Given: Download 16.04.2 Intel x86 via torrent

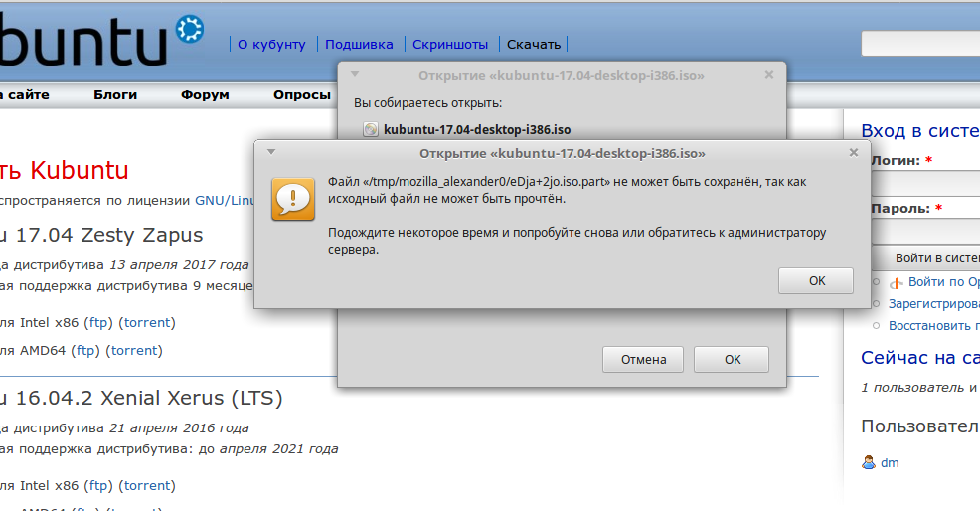Looking at the screenshot, I should point(147,485).
